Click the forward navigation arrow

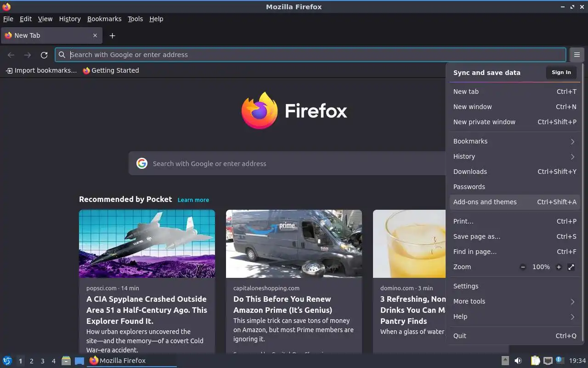coord(28,55)
